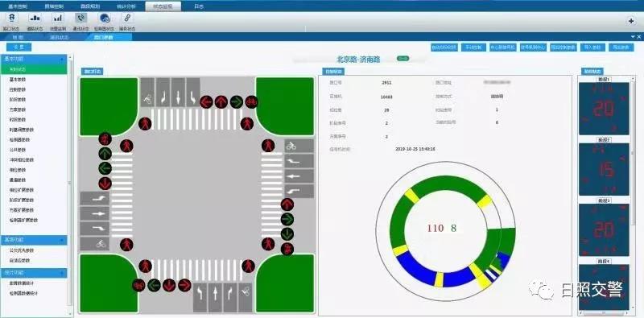644x318 pixels.
Task: Click the east approach green down-arrow signal
Action: click(x=287, y=233)
